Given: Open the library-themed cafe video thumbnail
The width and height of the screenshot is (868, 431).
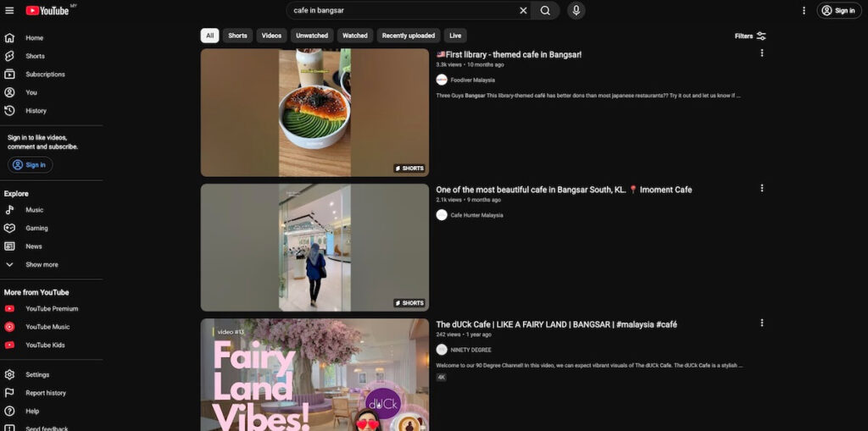Looking at the screenshot, I should click(314, 113).
